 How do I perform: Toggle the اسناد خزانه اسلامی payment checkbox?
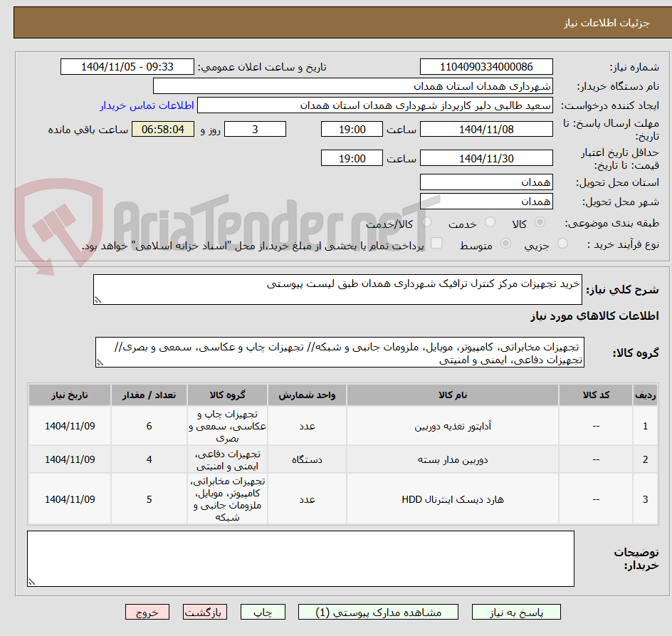pos(436,243)
